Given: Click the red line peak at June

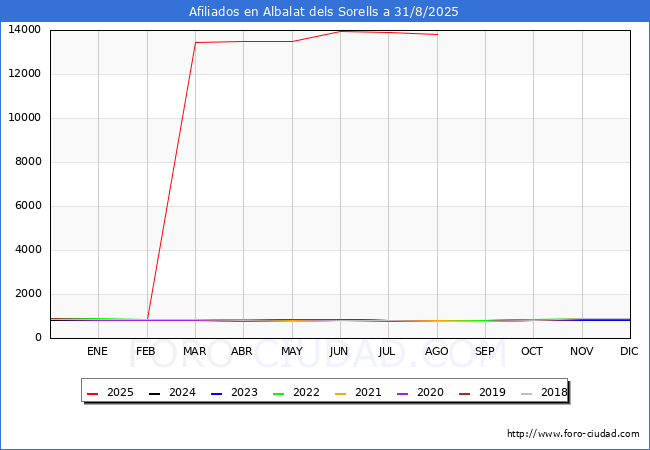Looking at the screenshot, I should (x=340, y=31).
